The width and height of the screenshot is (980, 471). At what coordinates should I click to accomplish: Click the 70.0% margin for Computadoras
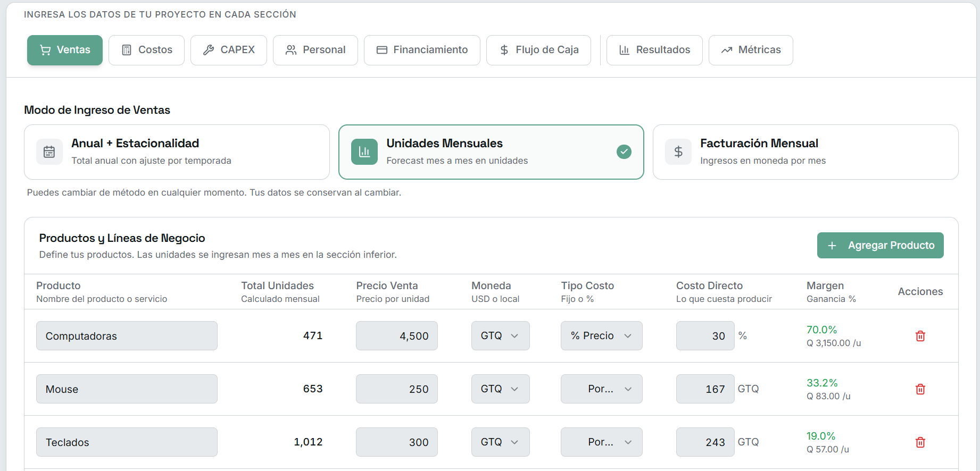coord(822,330)
